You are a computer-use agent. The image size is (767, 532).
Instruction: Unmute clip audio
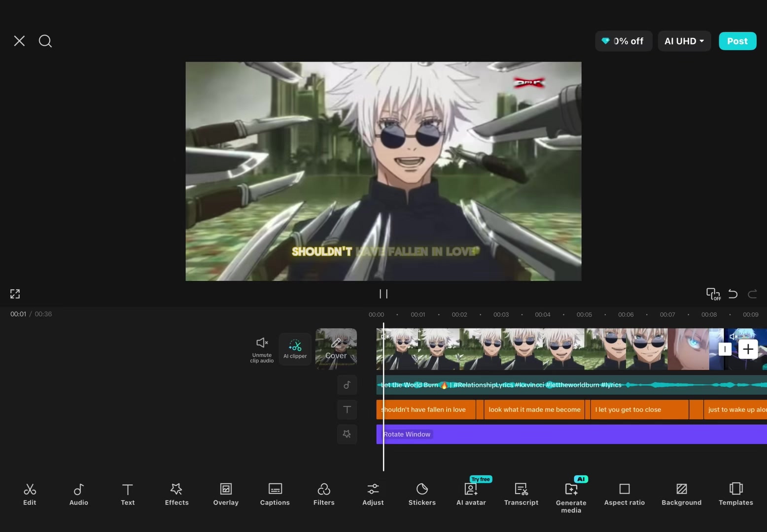pyautogui.click(x=262, y=350)
